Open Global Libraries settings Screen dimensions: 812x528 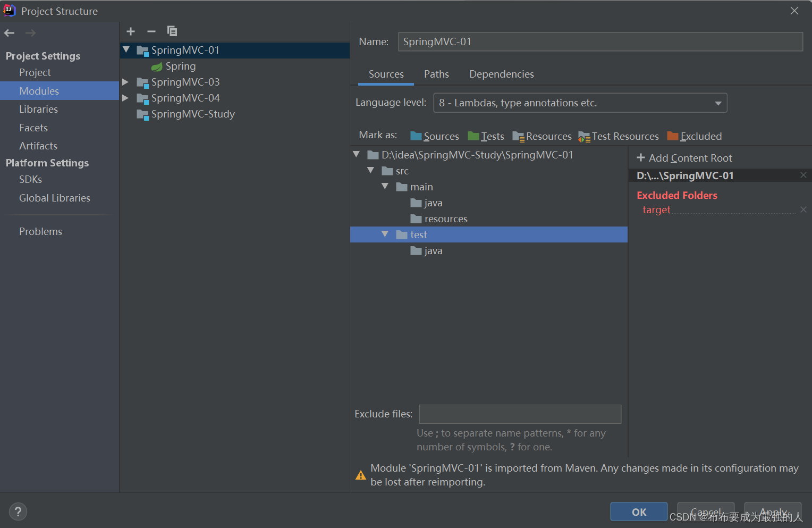pos(55,198)
